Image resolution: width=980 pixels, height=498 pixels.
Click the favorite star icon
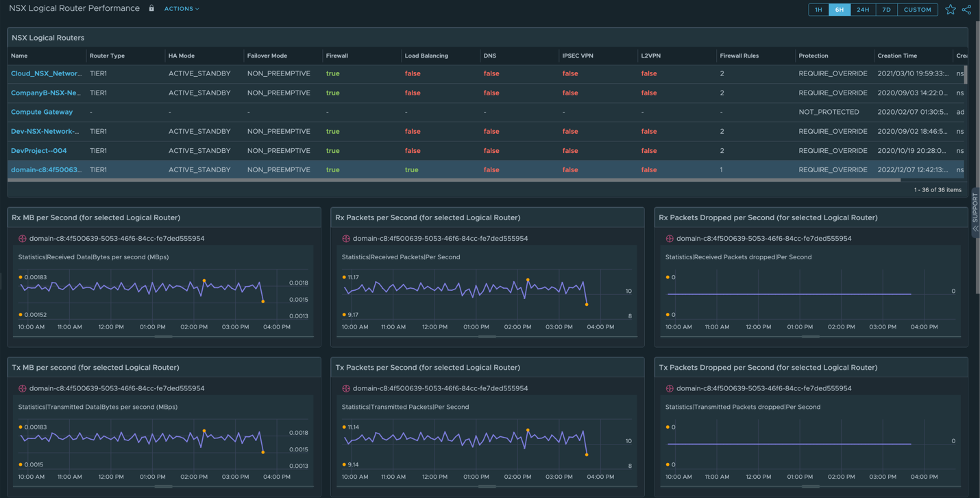click(x=950, y=10)
